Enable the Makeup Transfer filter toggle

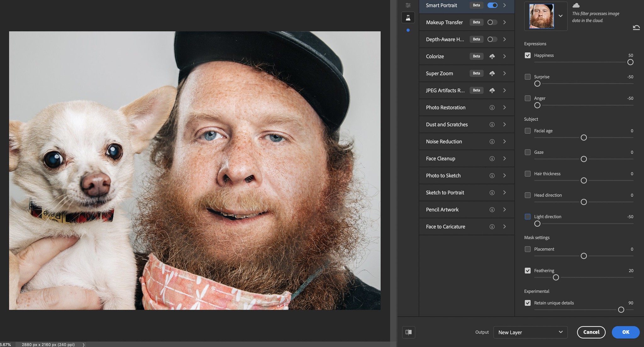click(492, 22)
